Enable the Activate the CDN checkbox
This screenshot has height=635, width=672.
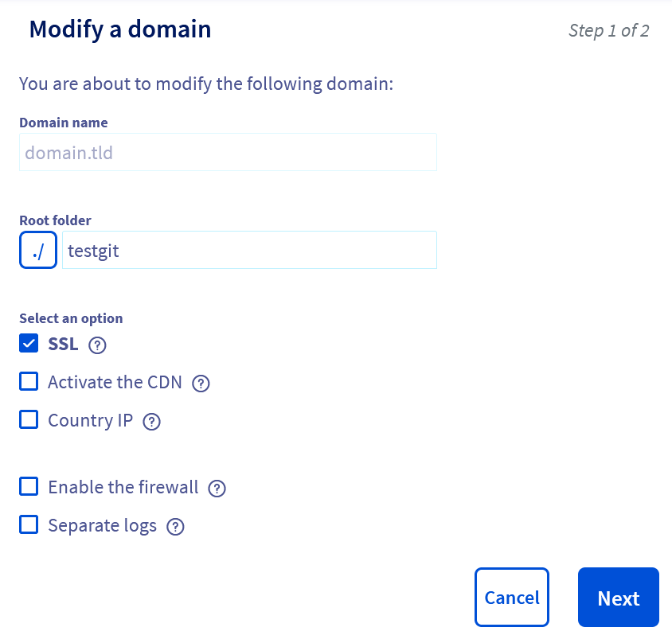(x=29, y=382)
